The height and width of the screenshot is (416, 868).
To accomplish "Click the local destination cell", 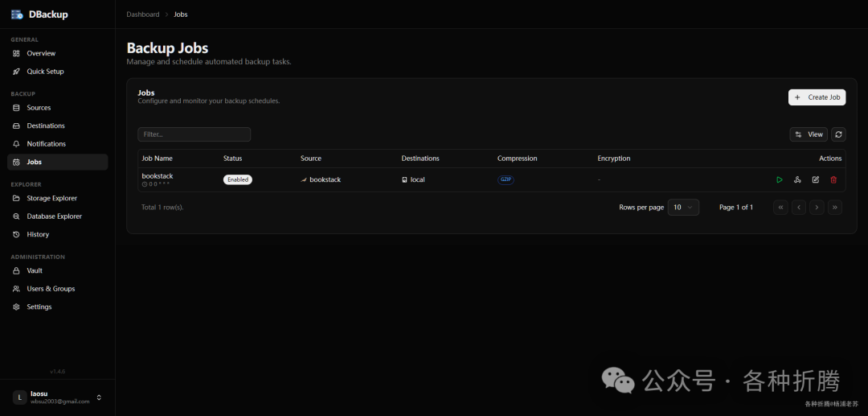I will 413,179.
